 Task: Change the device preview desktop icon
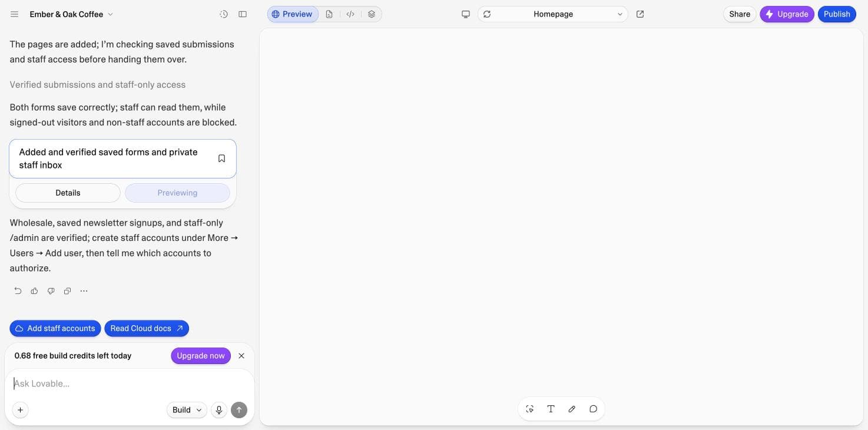click(x=466, y=14)
